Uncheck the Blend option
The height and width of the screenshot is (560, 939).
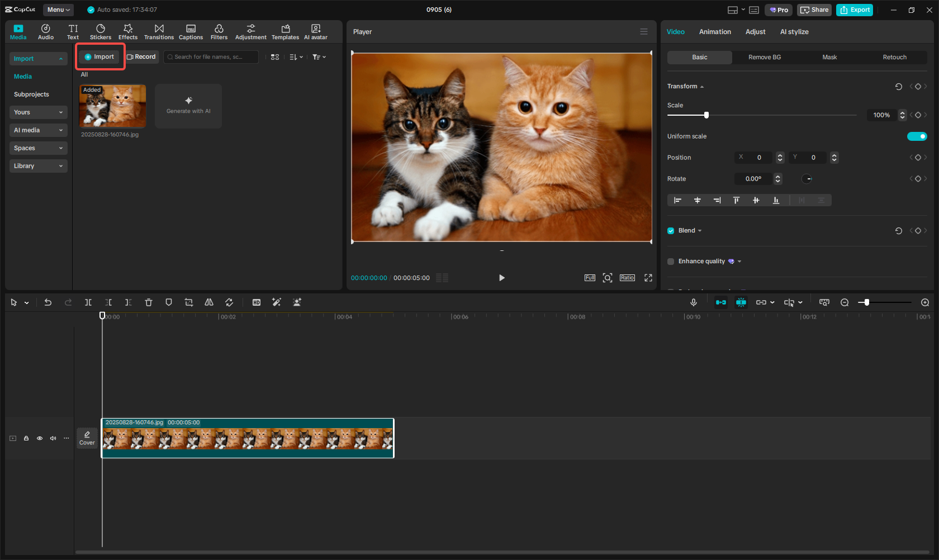pyautogui.click(x=670, y=230)
